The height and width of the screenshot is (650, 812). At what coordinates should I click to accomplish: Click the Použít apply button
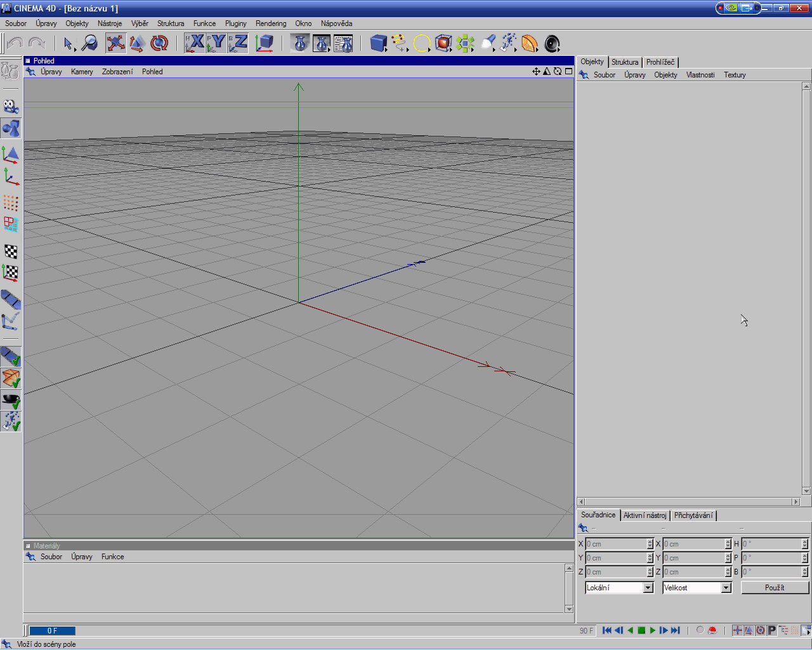coord(775,588)
